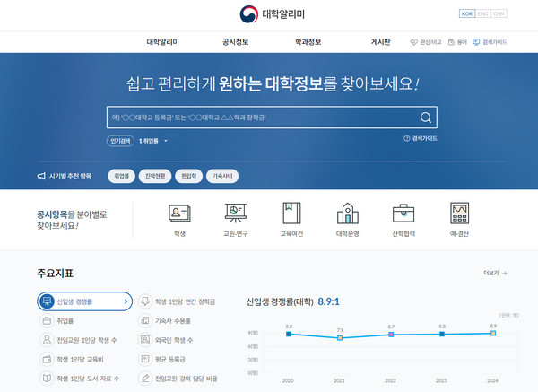Open the 교육여건 book icon
Screen dimensions: 538x392
tap(291, 213)
